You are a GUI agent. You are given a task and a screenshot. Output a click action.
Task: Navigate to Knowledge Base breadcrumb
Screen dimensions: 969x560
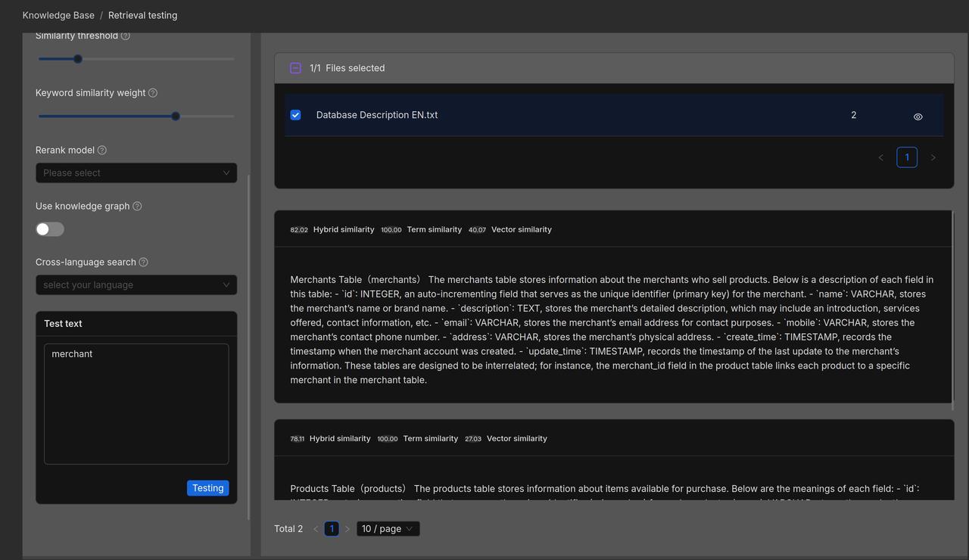(58, 15)
